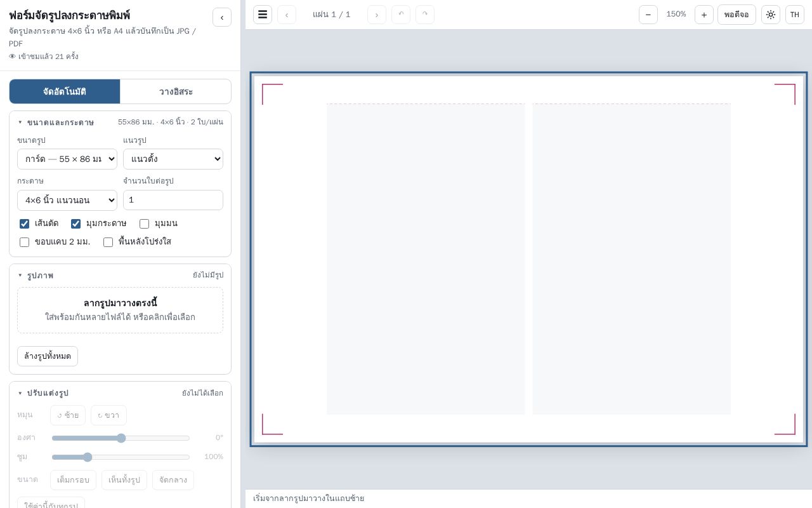Enable the ขอบแคบ 2 มม. checkbox
Viewport: 812px width, 508px height.
click(x=24, y=242)
